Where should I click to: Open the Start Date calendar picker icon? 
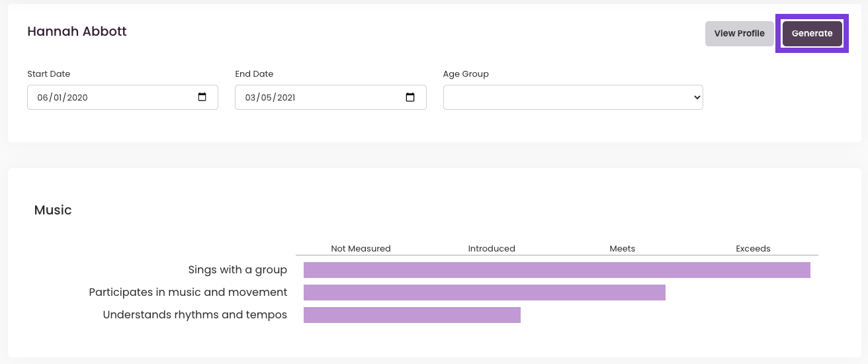click(x=202, y=97)
